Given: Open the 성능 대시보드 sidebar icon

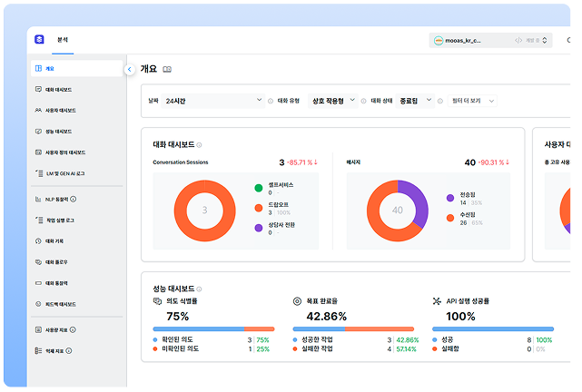Looking at the screenshot, I should coord(37,132).
